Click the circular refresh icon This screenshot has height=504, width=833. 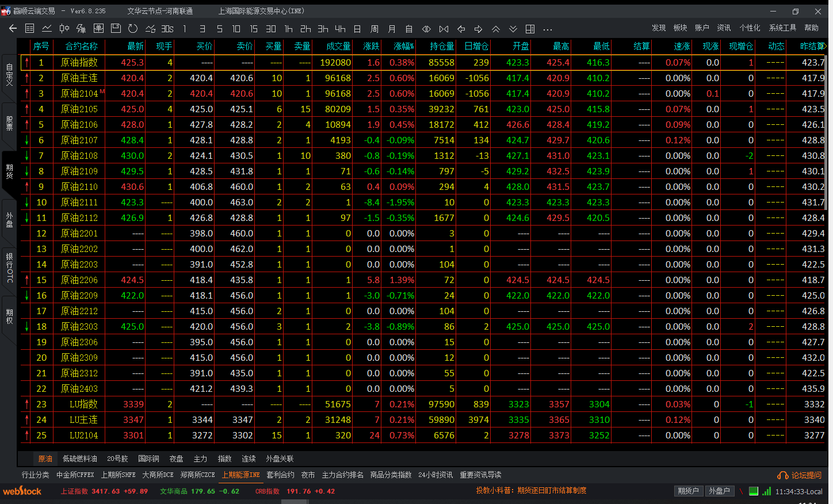[133, 28]
